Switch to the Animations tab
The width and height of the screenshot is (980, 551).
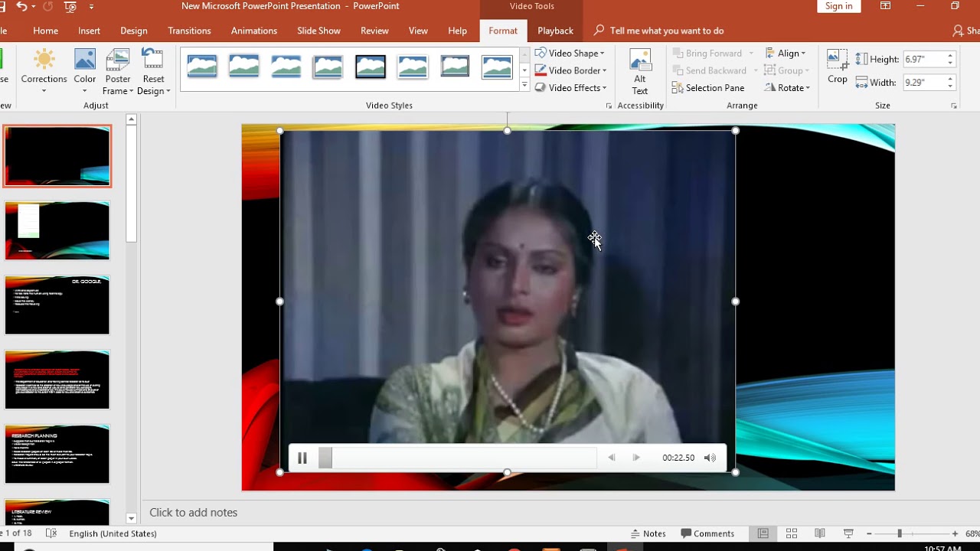click(x=254, y=31)
